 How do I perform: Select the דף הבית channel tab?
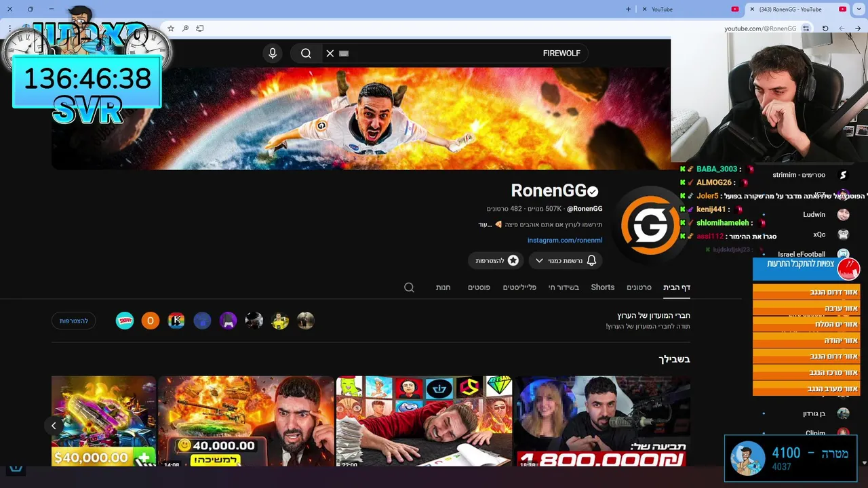click(677, 287)
